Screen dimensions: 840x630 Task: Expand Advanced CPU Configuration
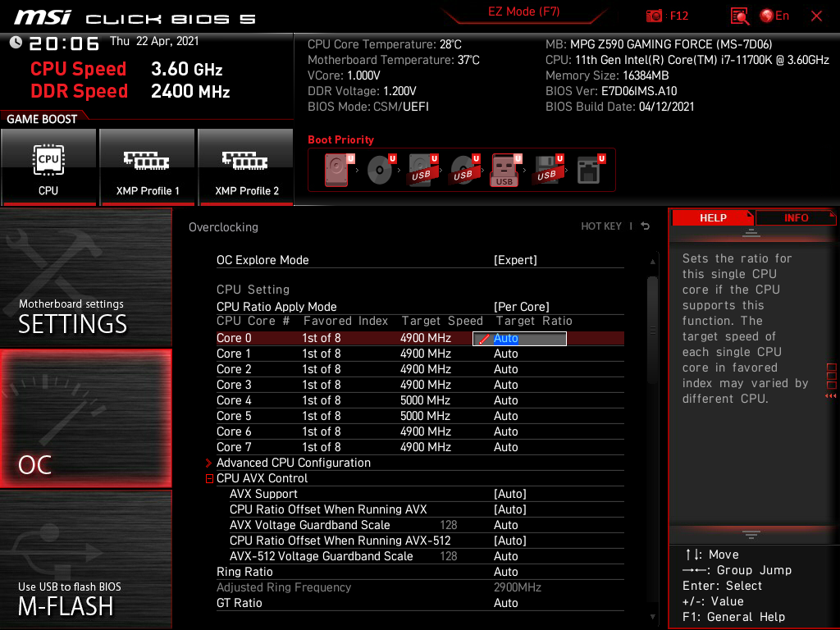293,463
